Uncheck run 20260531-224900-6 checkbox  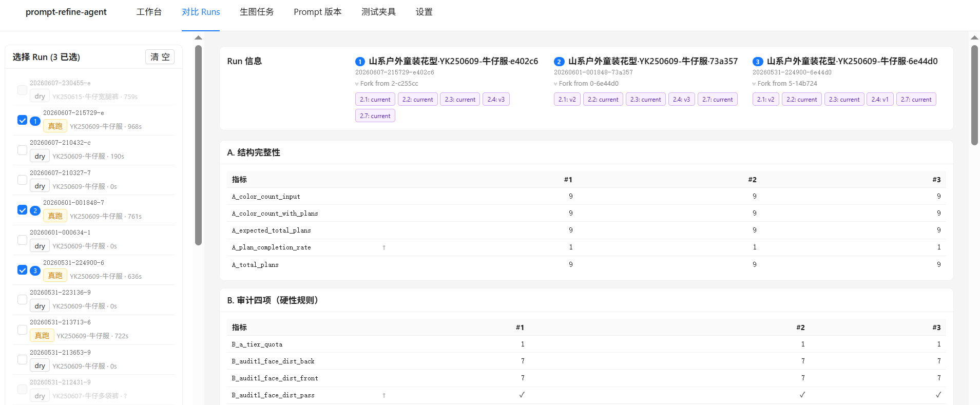click(22, 270)
